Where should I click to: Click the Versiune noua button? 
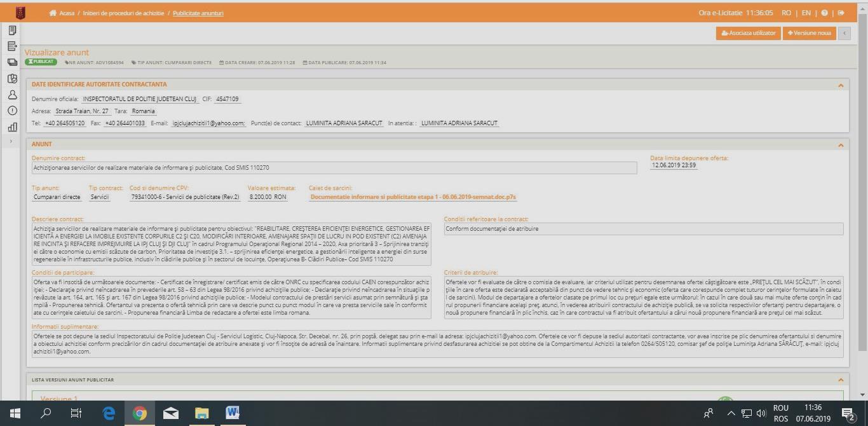point(809,33)
